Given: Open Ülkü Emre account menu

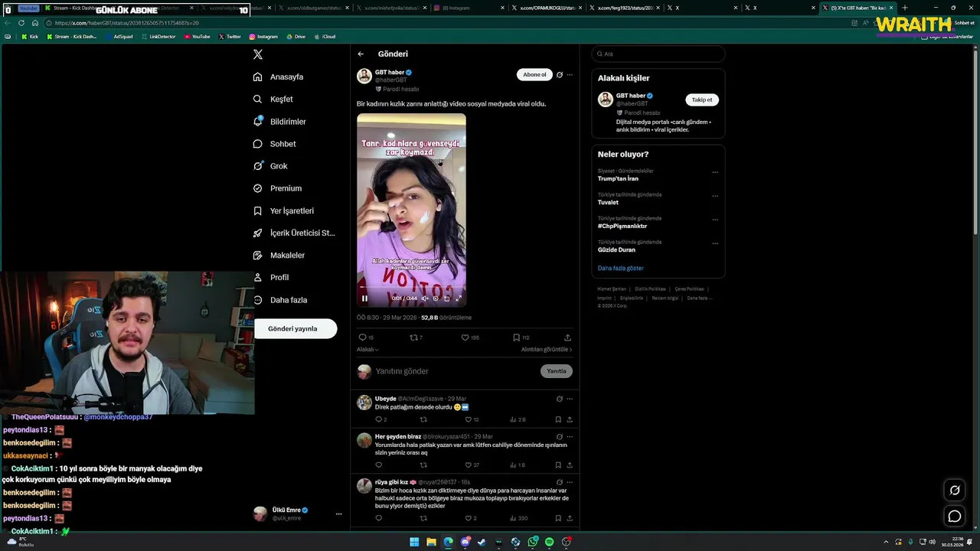Looking at the screenshot, I should 298,514.
